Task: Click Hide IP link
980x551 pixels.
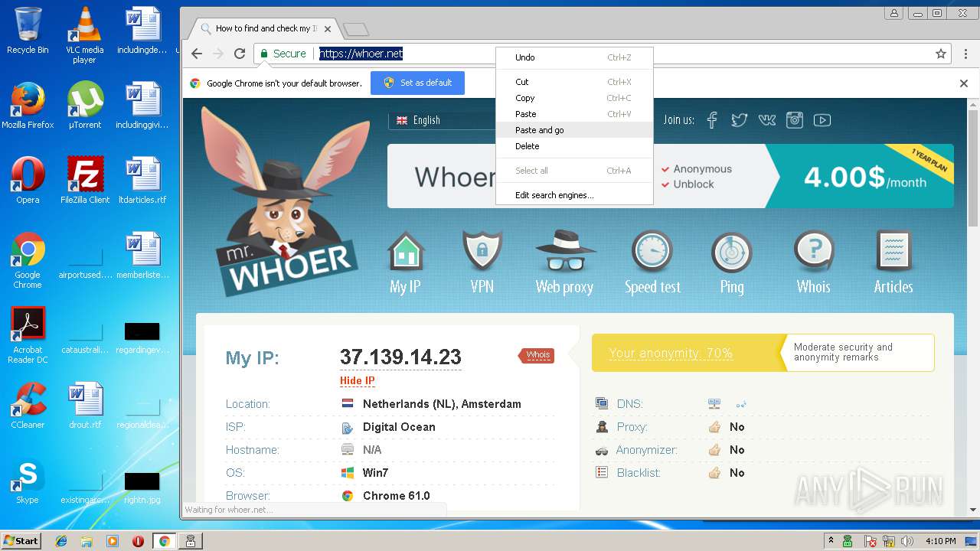Action: point(358,380)
